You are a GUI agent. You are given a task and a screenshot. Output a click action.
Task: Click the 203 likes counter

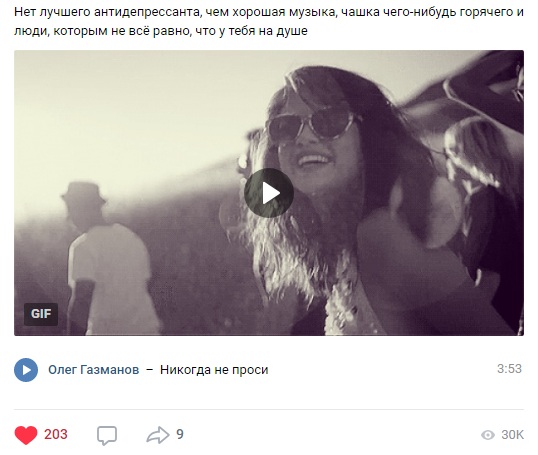click(x=56, y=434)
